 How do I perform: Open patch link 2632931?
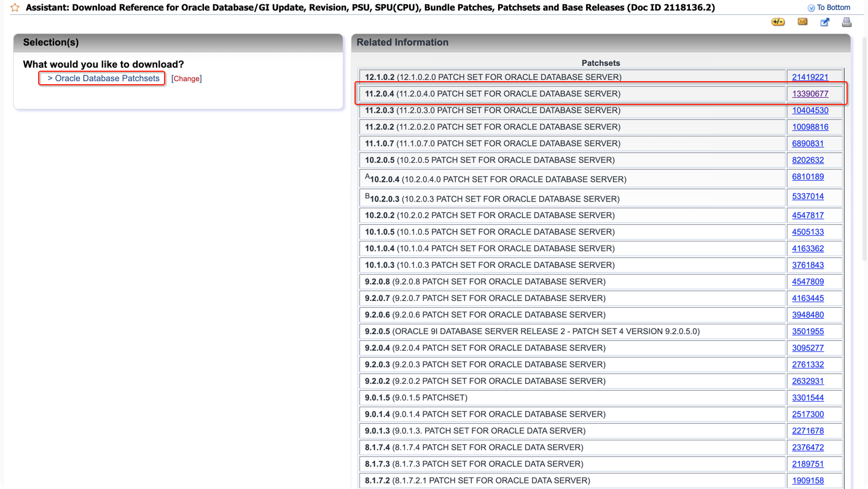click(x=808, y=381)
